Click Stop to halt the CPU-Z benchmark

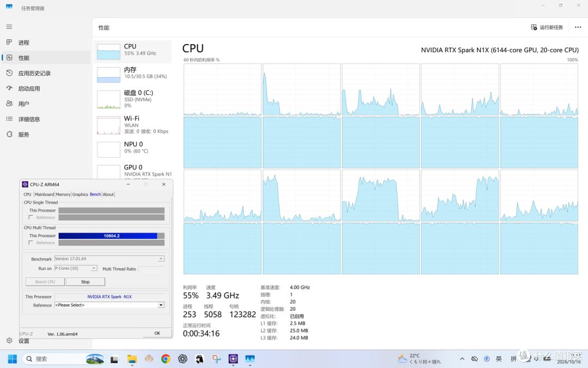85,282
